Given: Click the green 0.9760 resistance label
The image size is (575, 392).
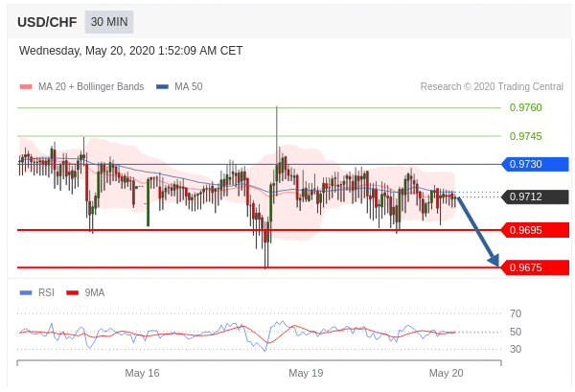Looking at the screenshot, I should click(525, 107).
